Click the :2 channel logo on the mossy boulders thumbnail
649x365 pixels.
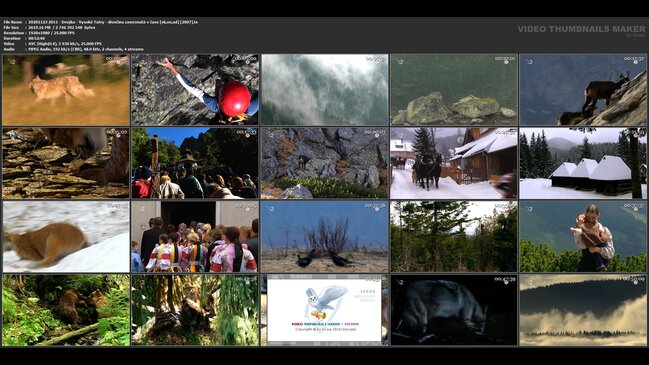tap(400, 62)
